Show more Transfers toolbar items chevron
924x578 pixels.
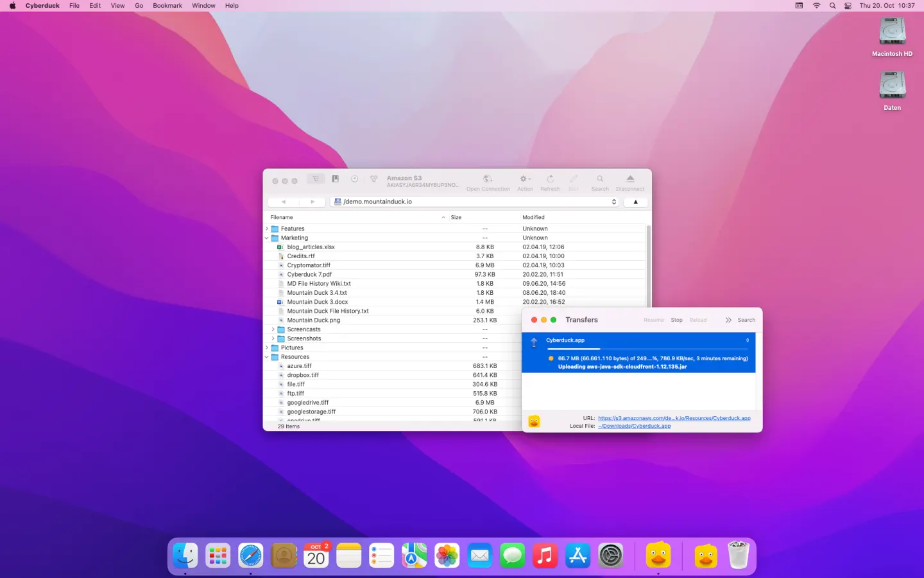pos(728,320)
